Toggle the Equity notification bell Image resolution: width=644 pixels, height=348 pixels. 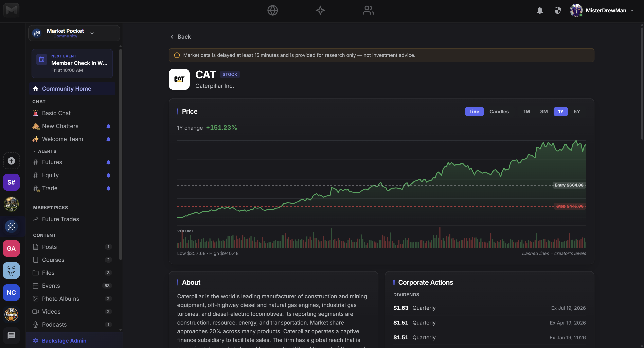(108, 175)
